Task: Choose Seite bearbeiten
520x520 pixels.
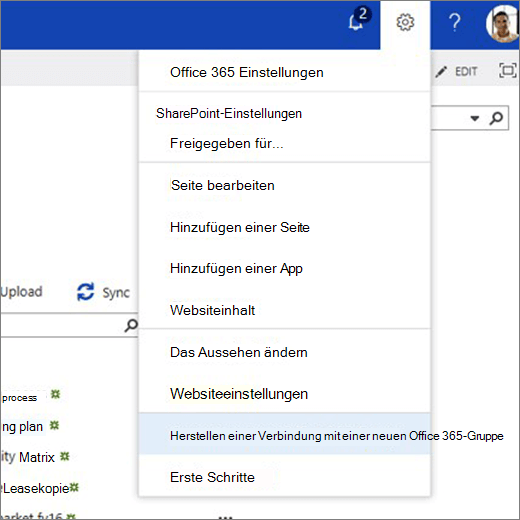Action: click(223, 185)
